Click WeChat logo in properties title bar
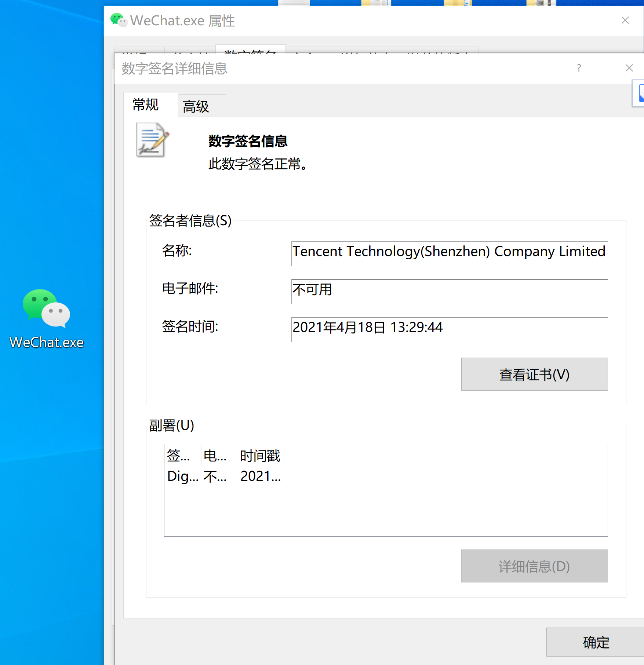The image size is (644, 665). click(119, 20)
